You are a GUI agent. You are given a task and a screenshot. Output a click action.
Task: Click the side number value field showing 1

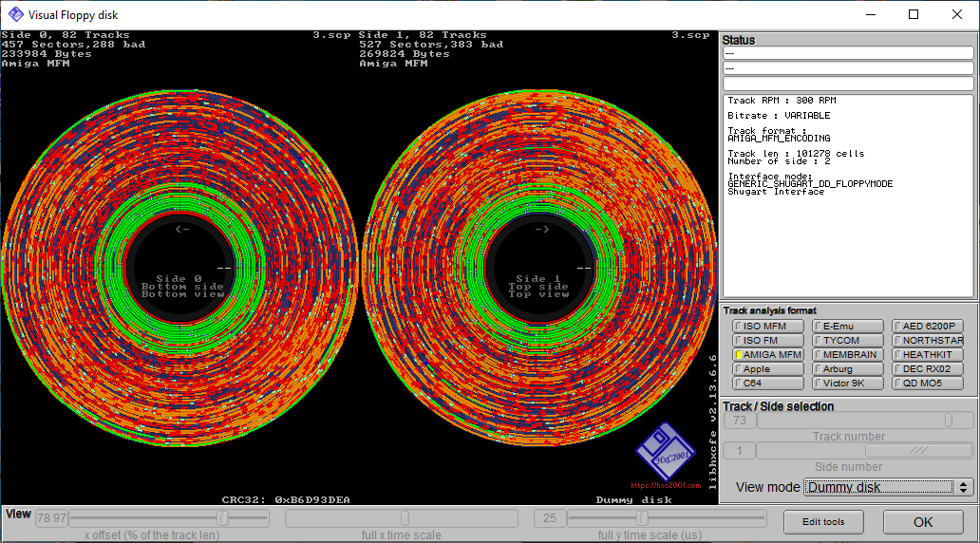coord(740,451)
